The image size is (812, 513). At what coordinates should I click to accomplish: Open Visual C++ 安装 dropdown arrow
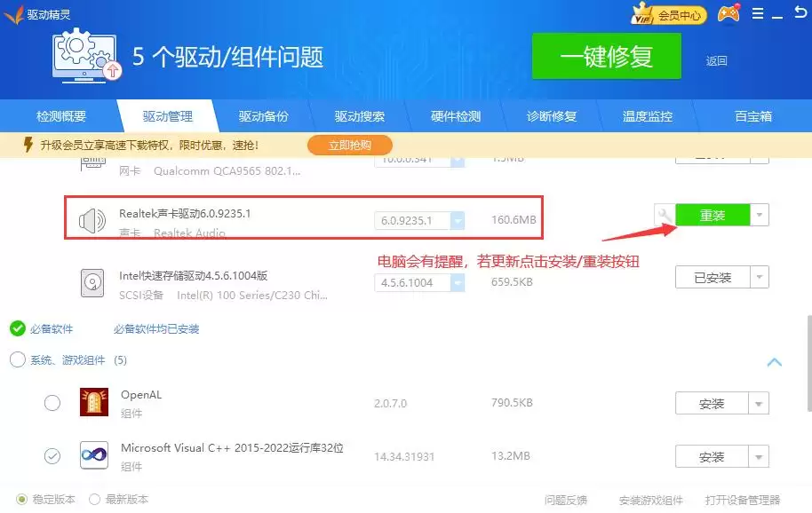[x=759, y=456]
